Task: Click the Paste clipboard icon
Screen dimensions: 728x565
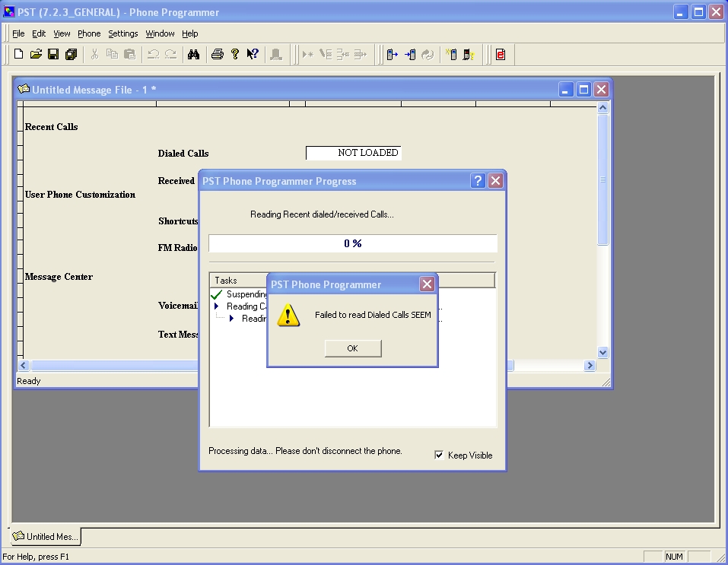Action: [x=129, y=54]
